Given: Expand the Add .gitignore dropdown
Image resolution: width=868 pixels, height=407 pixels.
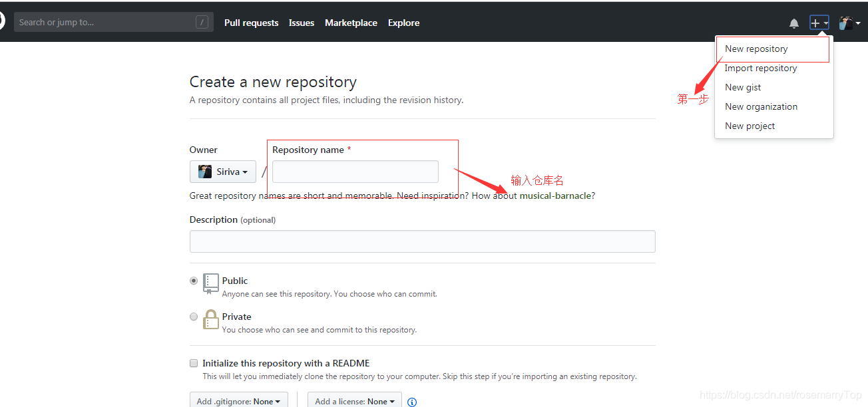Looking at the screenshot, I should point(239,400).
